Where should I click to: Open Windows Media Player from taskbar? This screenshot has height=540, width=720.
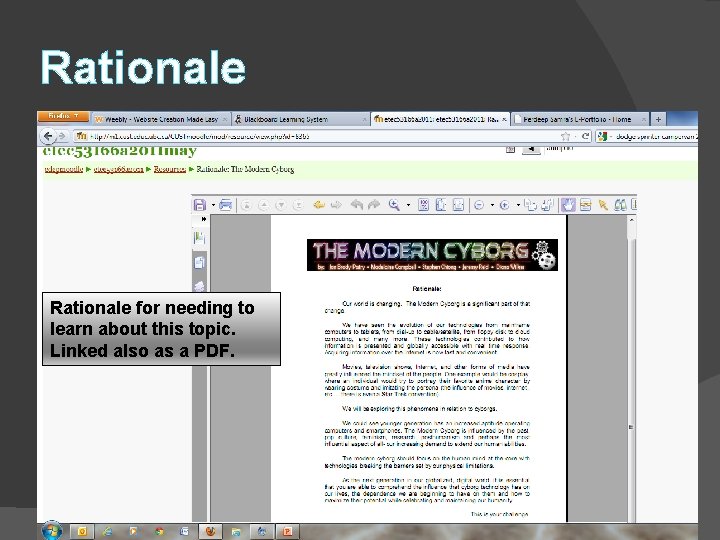(x=133, y=532)
